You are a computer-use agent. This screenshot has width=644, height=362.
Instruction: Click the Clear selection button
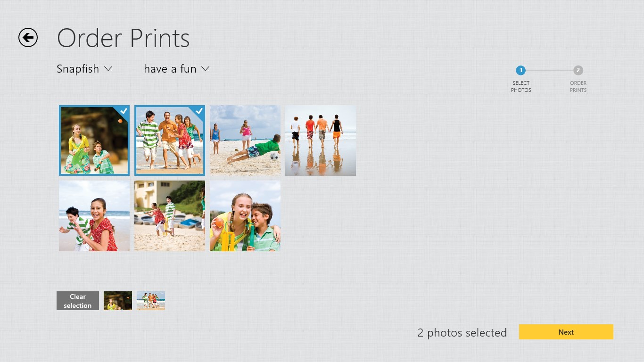pyautogui.click(x=78, y=301)
